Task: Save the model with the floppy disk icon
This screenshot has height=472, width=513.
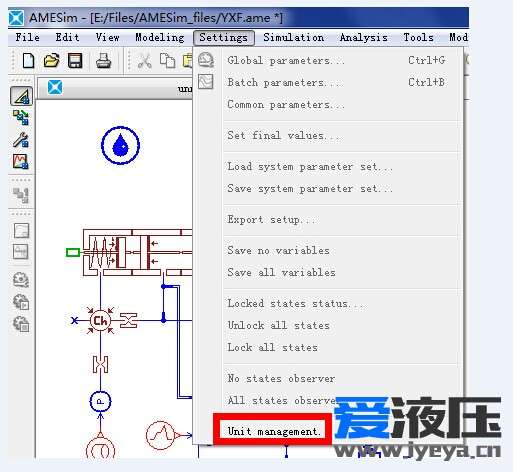Action: click(75, 61)
